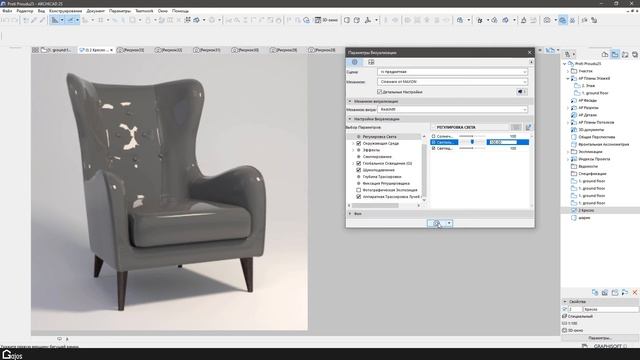Enable the Фотографическая Экспозиция checkbox
The height and width of the screenshot is (360, 640).
point(358,190)
